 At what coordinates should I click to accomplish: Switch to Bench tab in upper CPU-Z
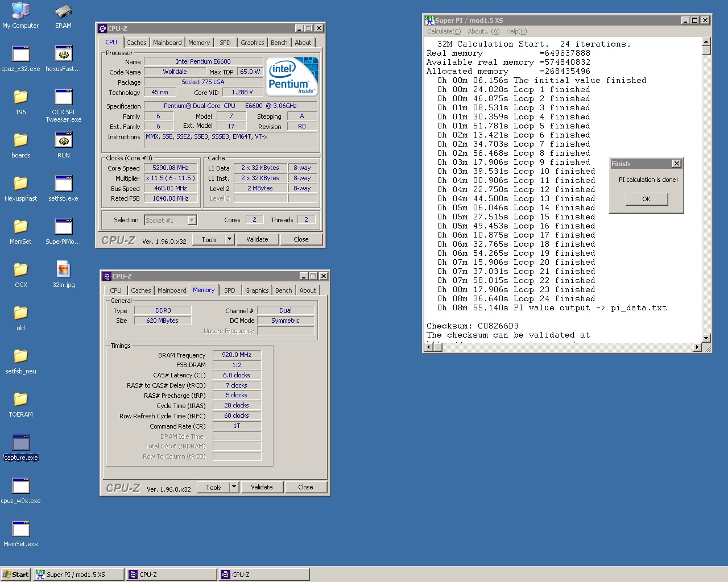click(x=279, y=43)
